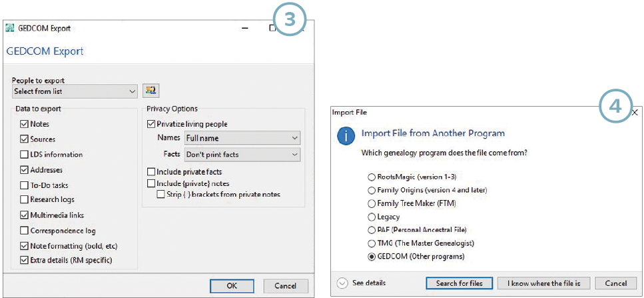Click the people selection icon button
This screenshot has width=644, height=298.
coord(151,91)
